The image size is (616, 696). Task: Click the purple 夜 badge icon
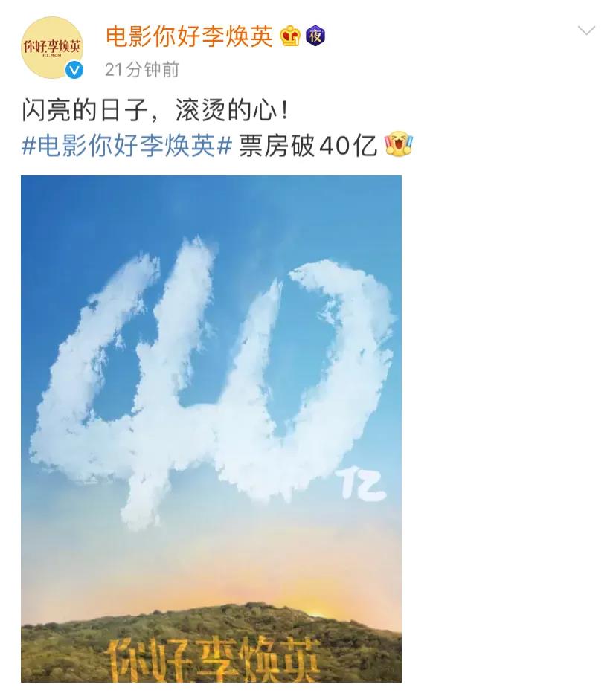tap(315, 36)
